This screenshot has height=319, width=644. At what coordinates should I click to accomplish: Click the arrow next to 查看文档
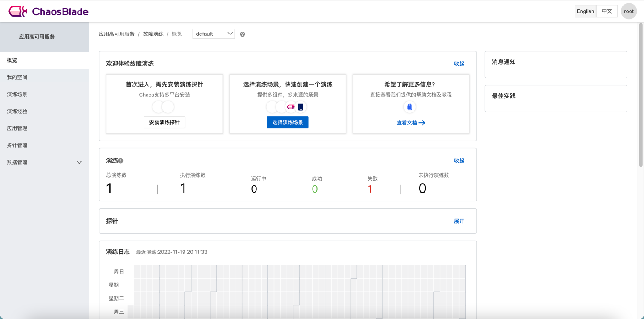[422, 123]
